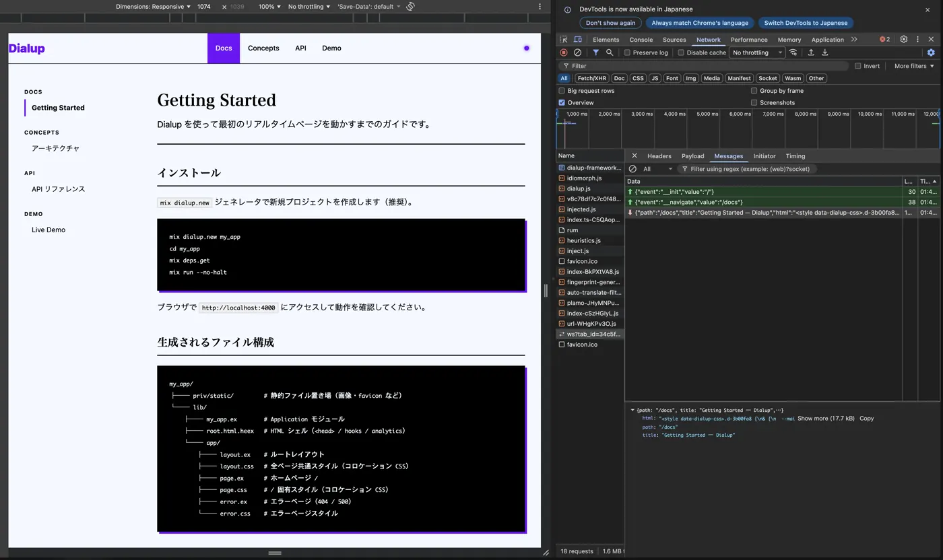Image resolution: width=943 pixels, height=560 pixels.
Task: Open DevTools settings gear
Action: pyautogui.click(x=904, y=40)
